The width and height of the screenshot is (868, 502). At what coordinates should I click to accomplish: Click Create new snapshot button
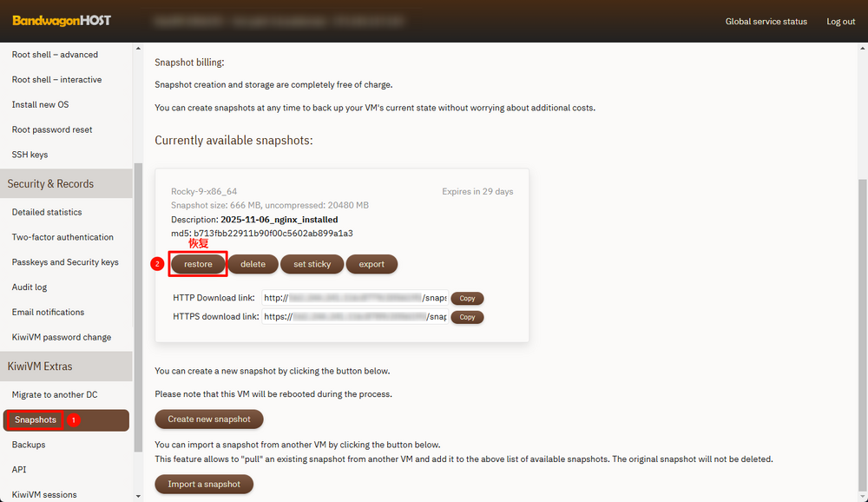tap(208, 419)
